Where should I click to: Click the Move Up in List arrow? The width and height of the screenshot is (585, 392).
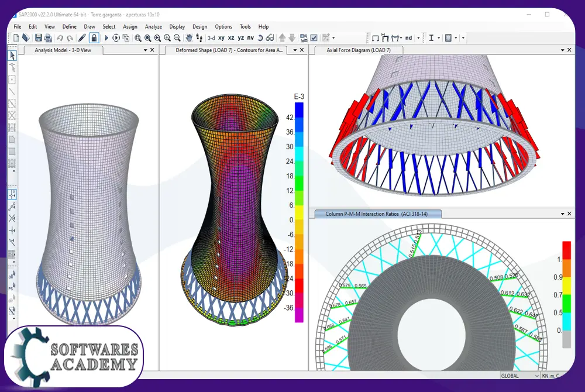tap(283, 37)
